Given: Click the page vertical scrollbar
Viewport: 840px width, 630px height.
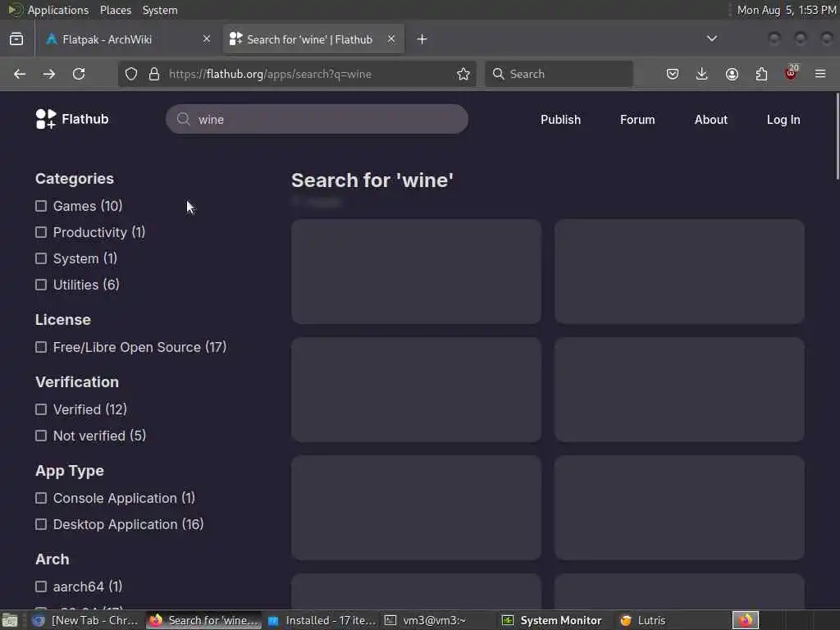Looking at the screenshot, I should tap(837, 137).
